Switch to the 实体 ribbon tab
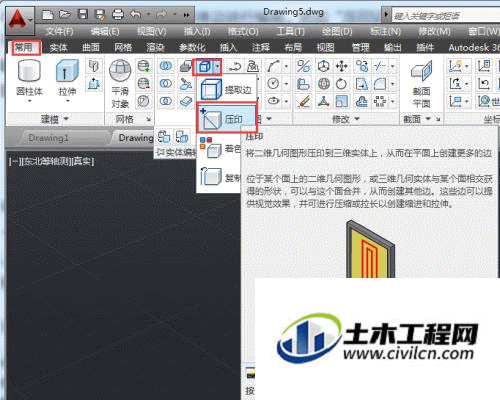 point(59,48)
